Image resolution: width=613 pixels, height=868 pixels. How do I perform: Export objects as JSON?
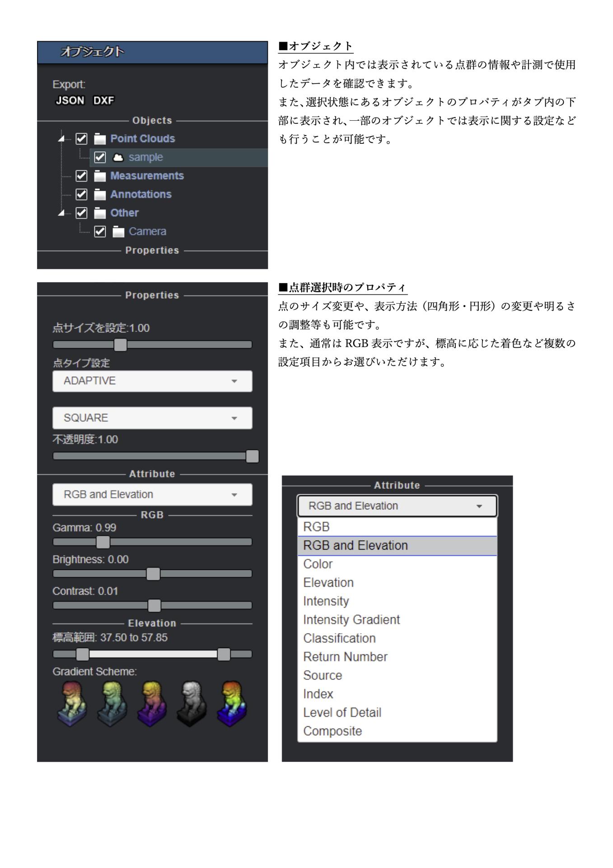click(x=70, y=100)
